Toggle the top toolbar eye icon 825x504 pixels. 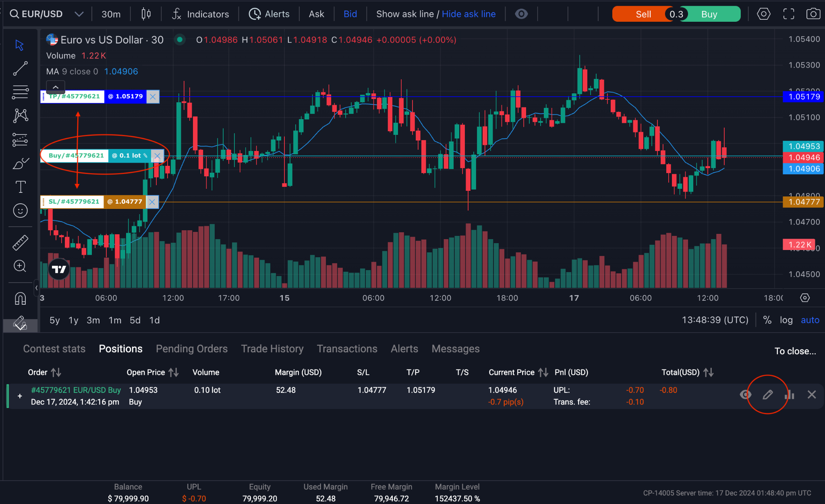coord(521,14)
